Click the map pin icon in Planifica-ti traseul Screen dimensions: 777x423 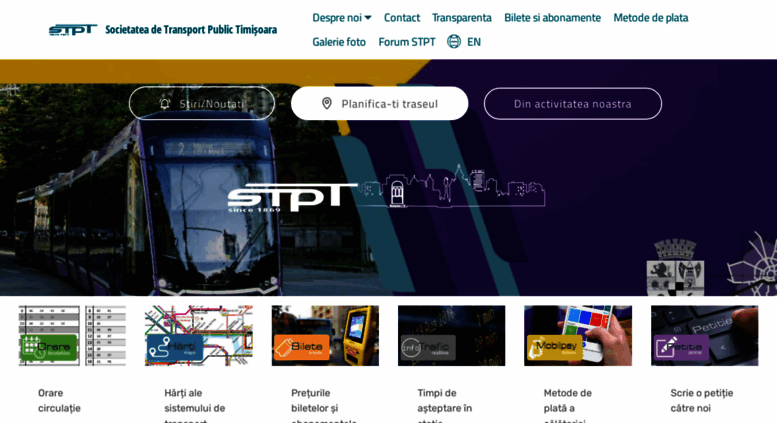[x=327, y=104]
